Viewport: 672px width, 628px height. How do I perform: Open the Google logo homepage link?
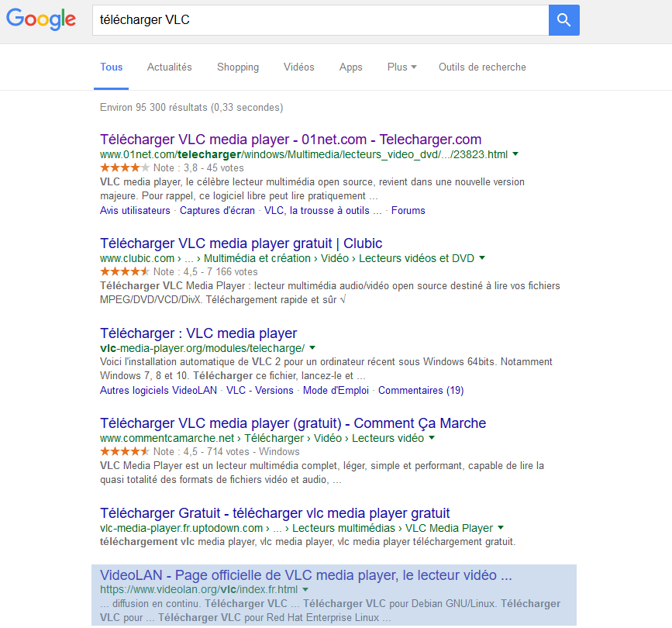pos(41,19)
